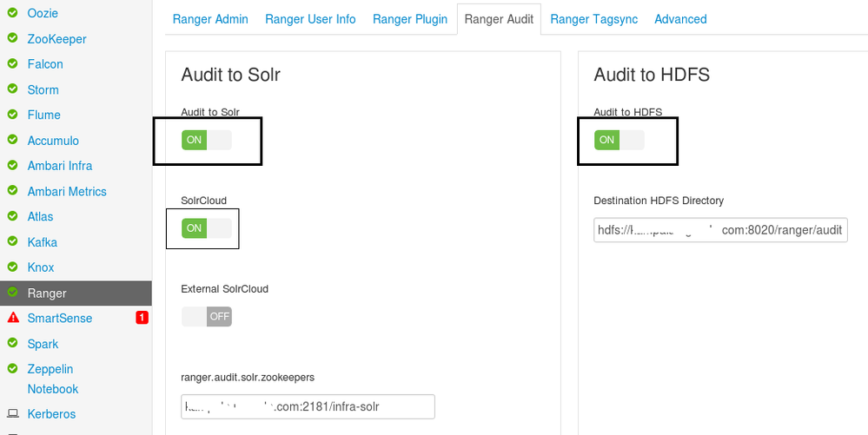Image resolution: width=868 pixels, height=435 pixels.
Task: Open the Ambari Metrics service link
Action: 67,191
